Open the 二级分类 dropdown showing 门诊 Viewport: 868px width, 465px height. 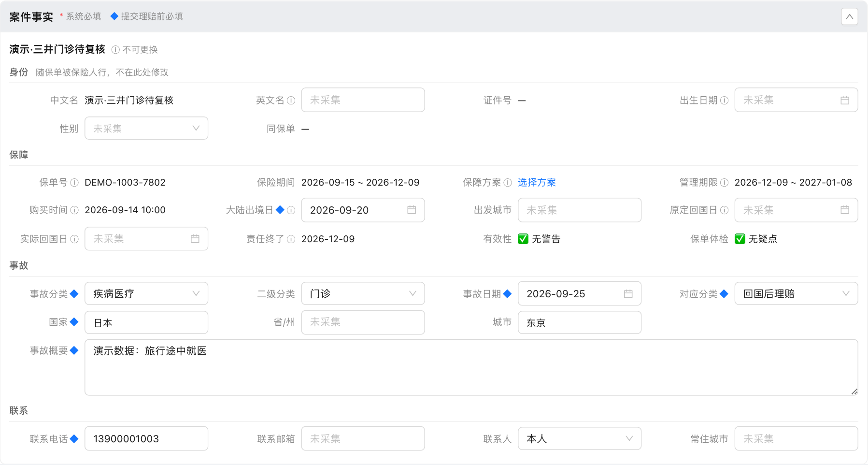click(363, 293)
